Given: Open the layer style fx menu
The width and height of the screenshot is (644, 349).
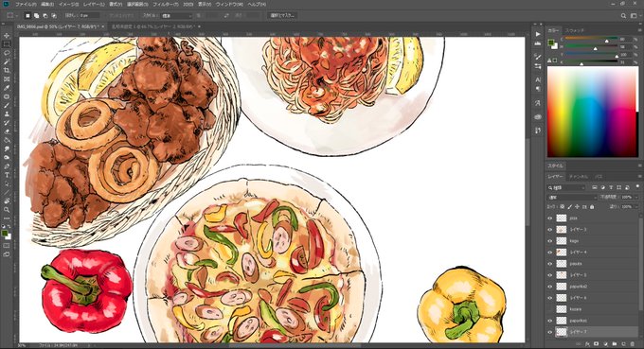Looking at the screenshot, I should pyautogui.click(x=587, y=343).
